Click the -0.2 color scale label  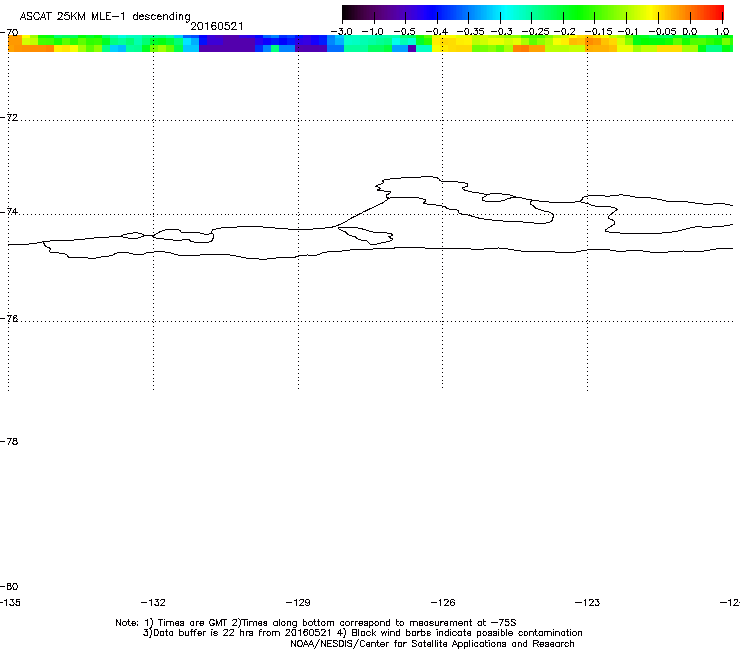564,31
